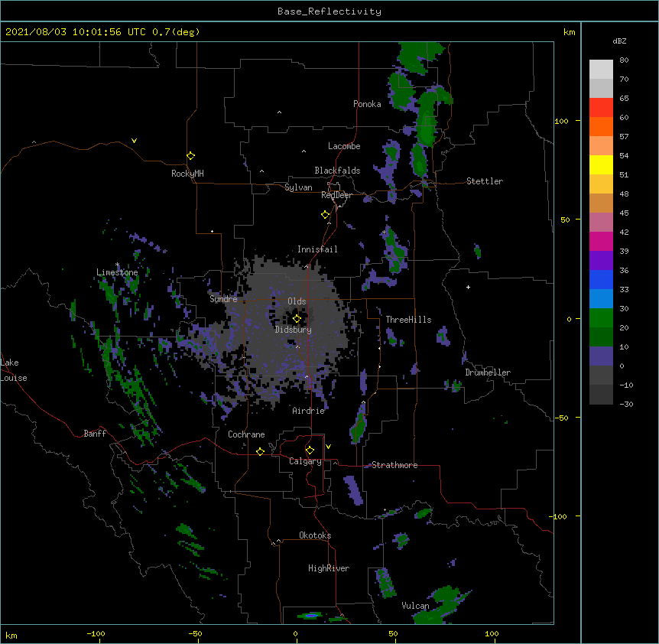Click the Olds town label
This screenshot has width=659, height=644.
pyautogui.click(x=297, y=301)
